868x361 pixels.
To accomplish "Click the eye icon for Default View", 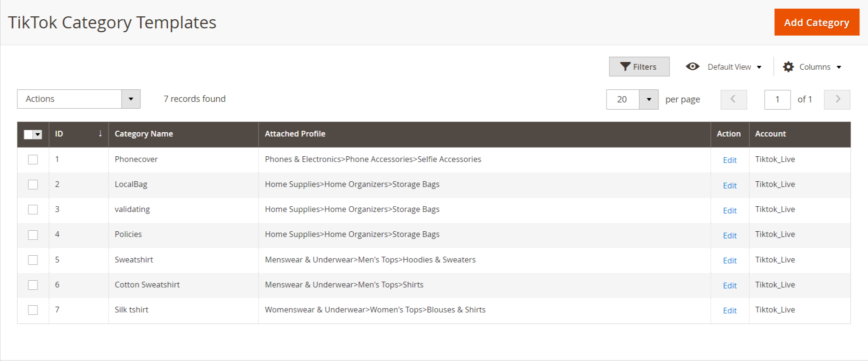I will pos(692,67).
